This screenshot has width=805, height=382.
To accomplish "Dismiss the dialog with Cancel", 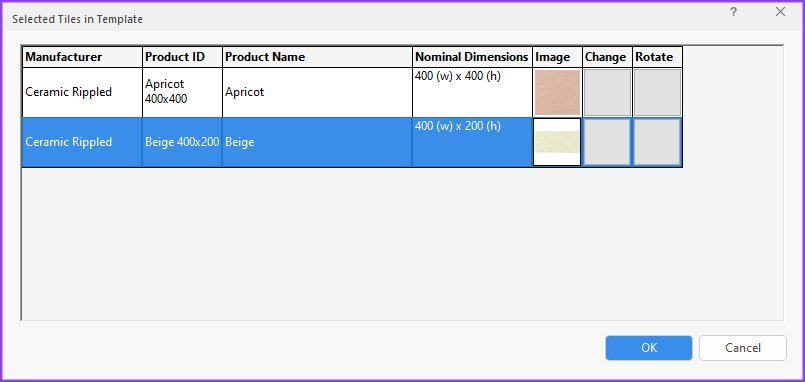I will [743, 348].
